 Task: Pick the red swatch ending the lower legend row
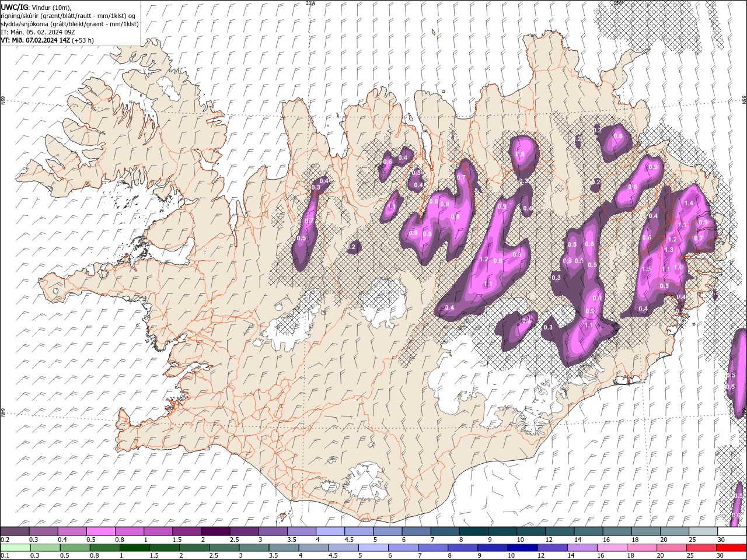[731, 548]
